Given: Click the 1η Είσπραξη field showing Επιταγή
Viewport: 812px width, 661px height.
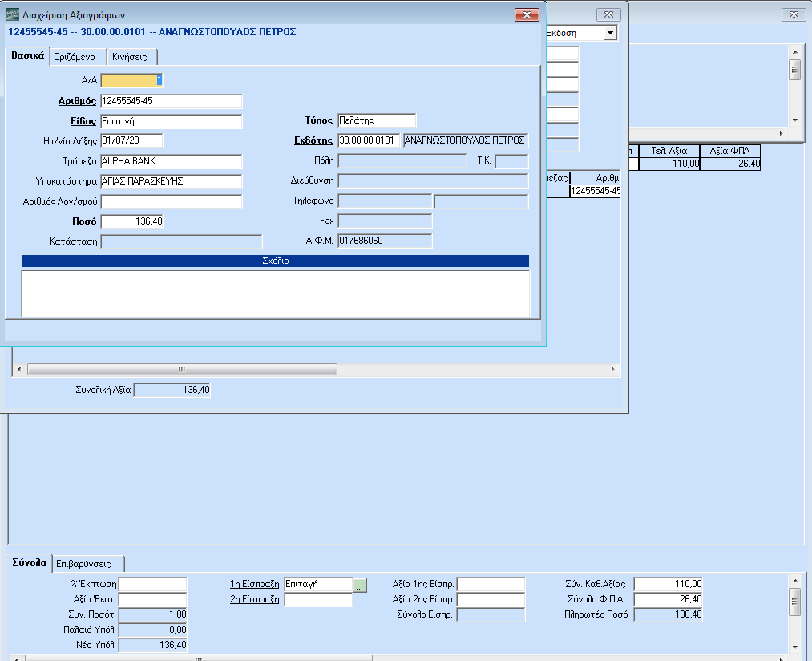Looking at the screenshot, I should tap(318, 584).
